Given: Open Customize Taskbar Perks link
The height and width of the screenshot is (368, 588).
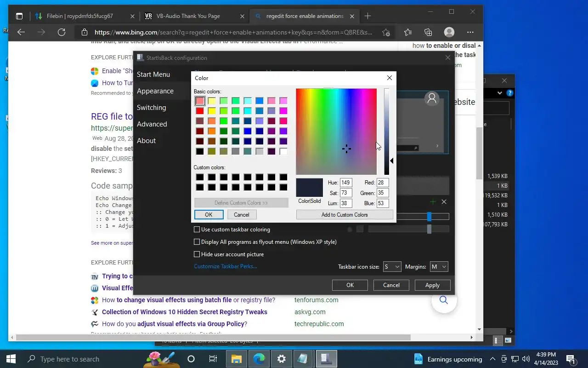Looking at the screenshot, I should [226, 266].
